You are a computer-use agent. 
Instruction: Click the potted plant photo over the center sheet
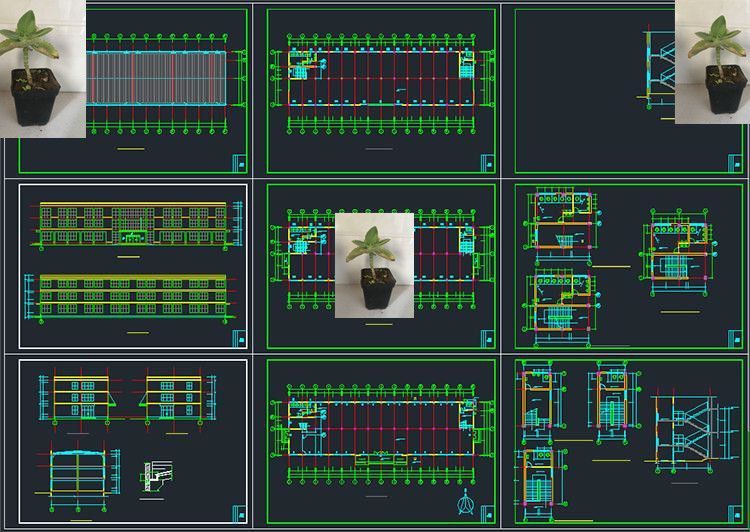coord(374,265)
